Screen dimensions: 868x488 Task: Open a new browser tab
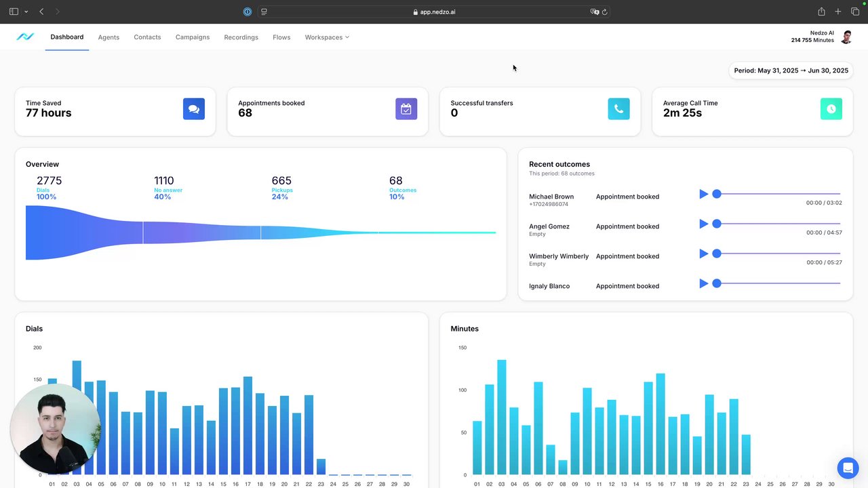pos(838,12)
